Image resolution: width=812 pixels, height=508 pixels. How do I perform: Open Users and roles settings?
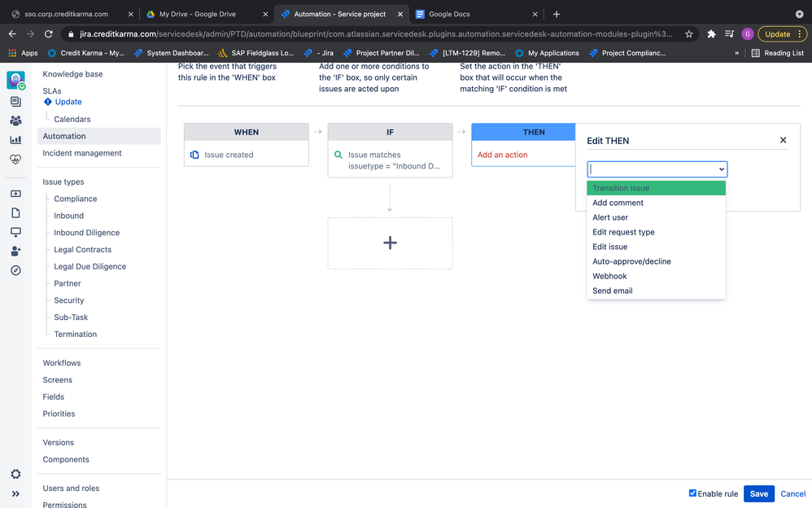(71, 488)
